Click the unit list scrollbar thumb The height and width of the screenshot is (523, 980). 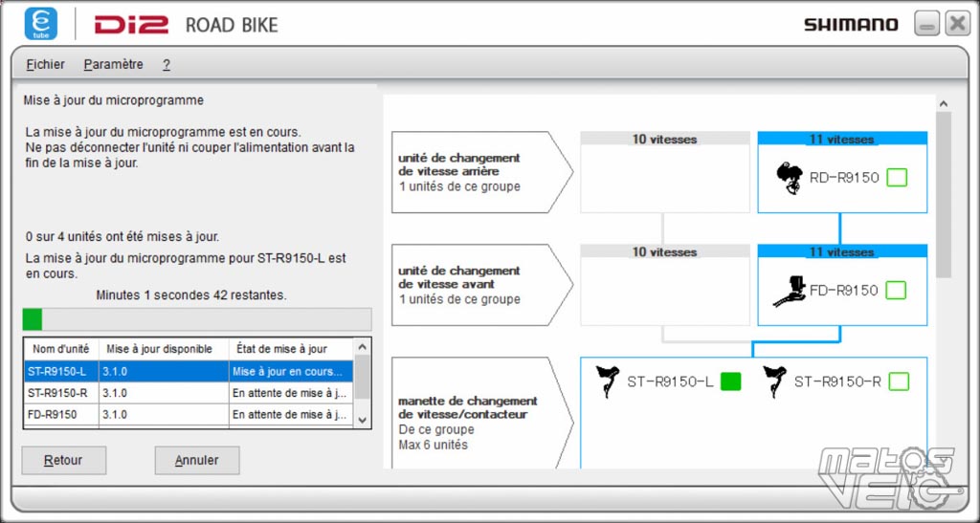[362, 377]
